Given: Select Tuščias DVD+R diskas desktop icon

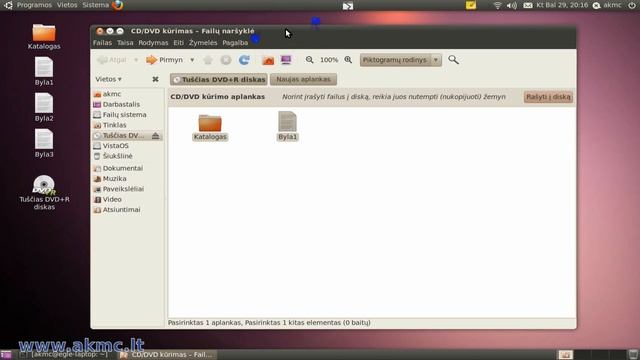Looking at the screenshot, I should pyautogui.click(x=44, y=193).
